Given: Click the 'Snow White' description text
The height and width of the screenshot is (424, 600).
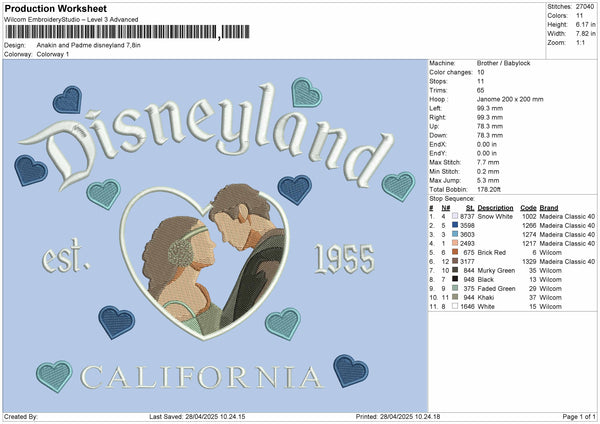Looking at the screenshot, I should [495, 217].
